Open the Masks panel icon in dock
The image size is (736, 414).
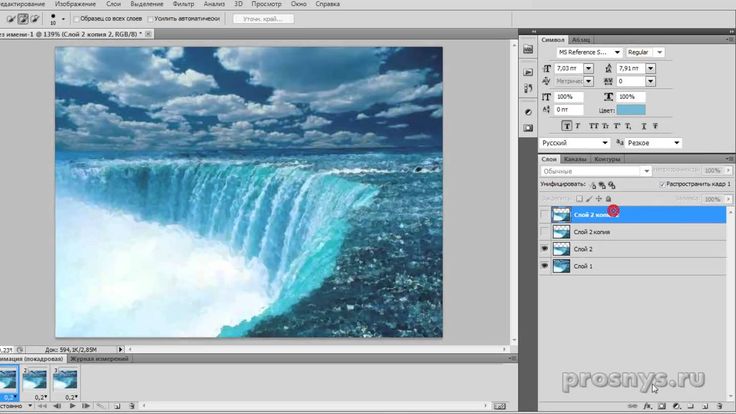click(x=528, y=128)
